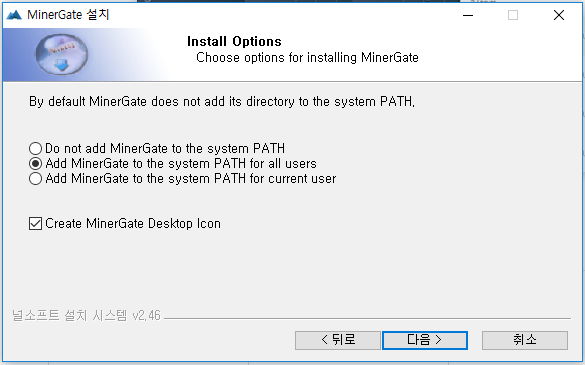Choose 'Add MinerGate to PATH for all users'

tap(35, 163)
